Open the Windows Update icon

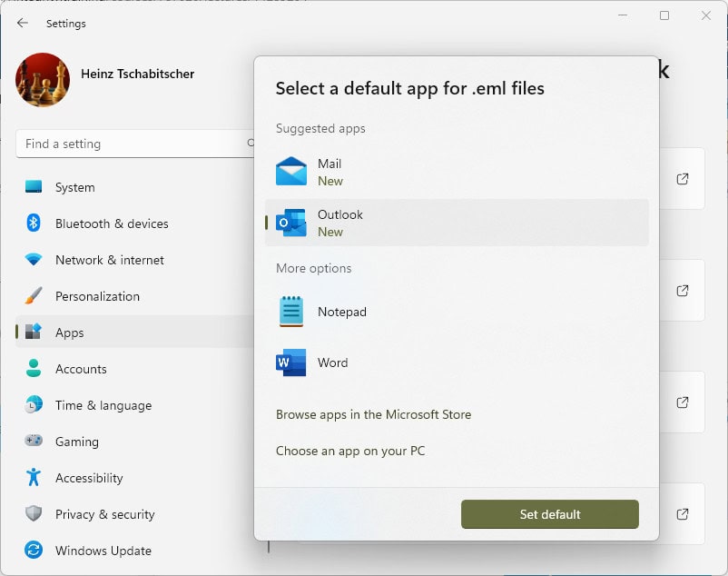(x=33, y=551)
